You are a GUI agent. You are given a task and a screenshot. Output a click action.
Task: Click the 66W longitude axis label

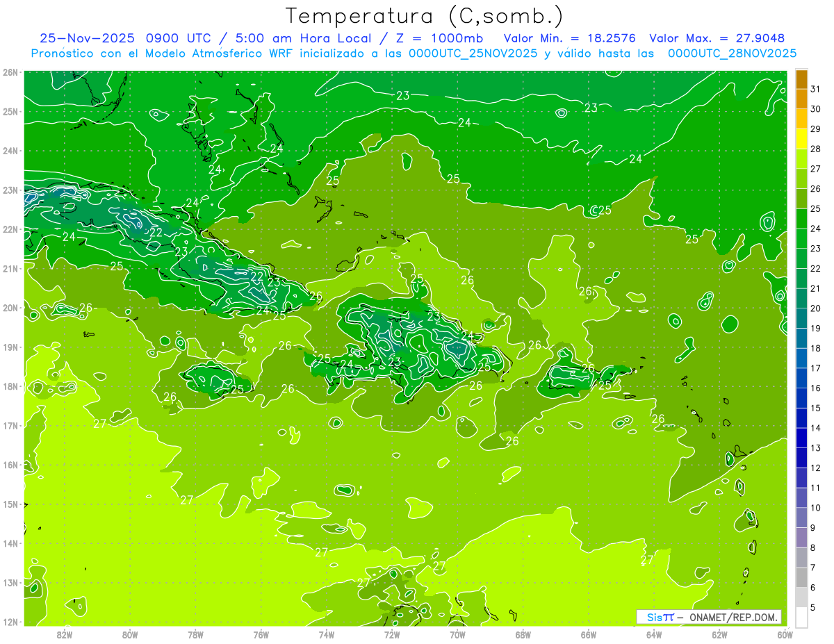pos(589,634)
